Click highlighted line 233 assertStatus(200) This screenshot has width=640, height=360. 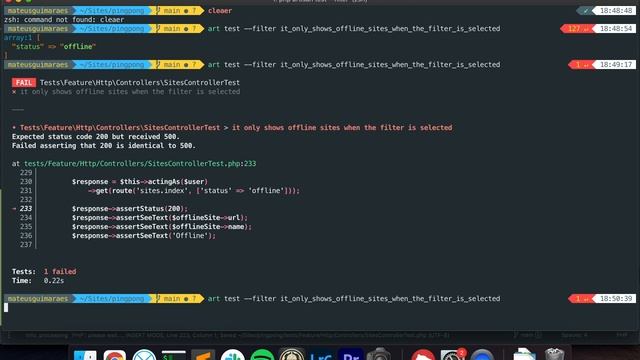click(x=130, y=209)
